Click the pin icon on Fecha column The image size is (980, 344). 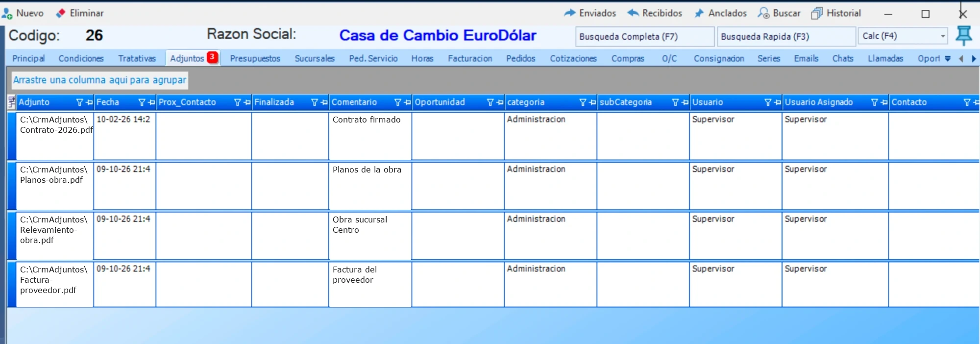pos(151,102)
